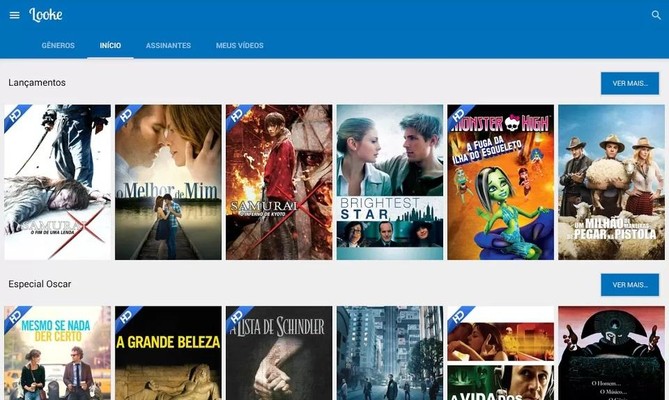Open the hamburger navigation menu
The height and width of the screenshot is (400, 669).
[x=15, y=15]
